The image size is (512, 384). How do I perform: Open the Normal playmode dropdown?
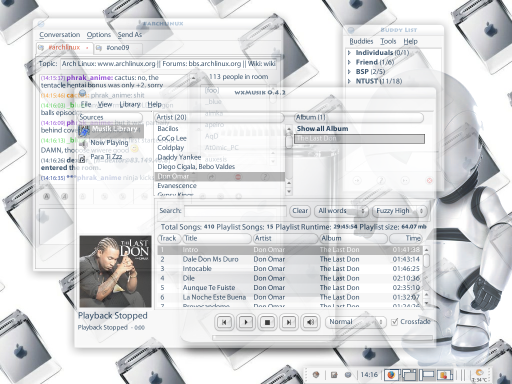355,322
